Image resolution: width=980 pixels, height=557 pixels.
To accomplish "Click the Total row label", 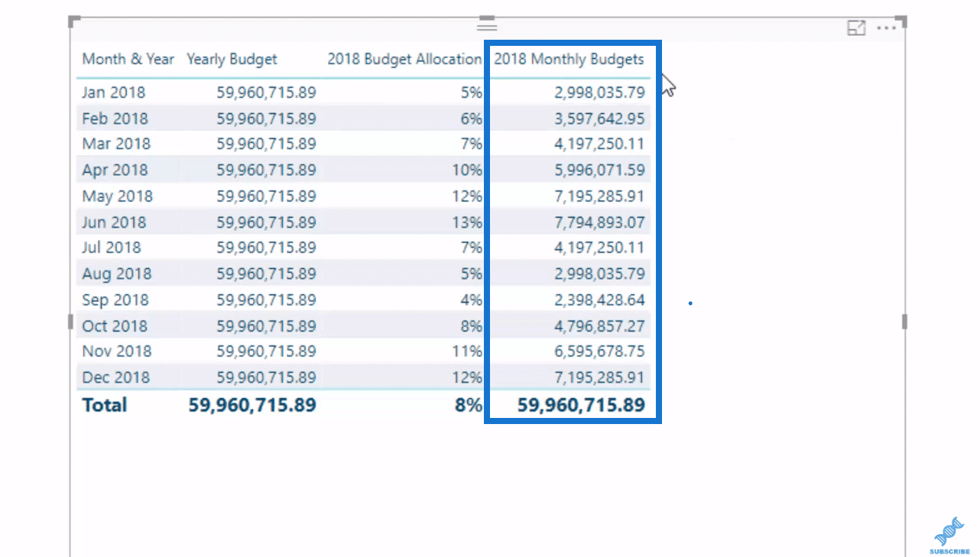I will [x=105, y=404].
